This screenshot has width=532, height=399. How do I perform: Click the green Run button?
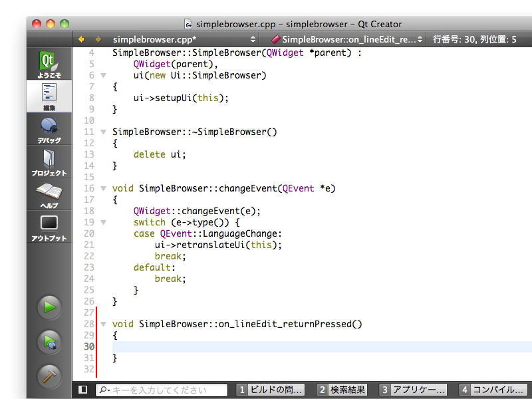tap(49, 307)
